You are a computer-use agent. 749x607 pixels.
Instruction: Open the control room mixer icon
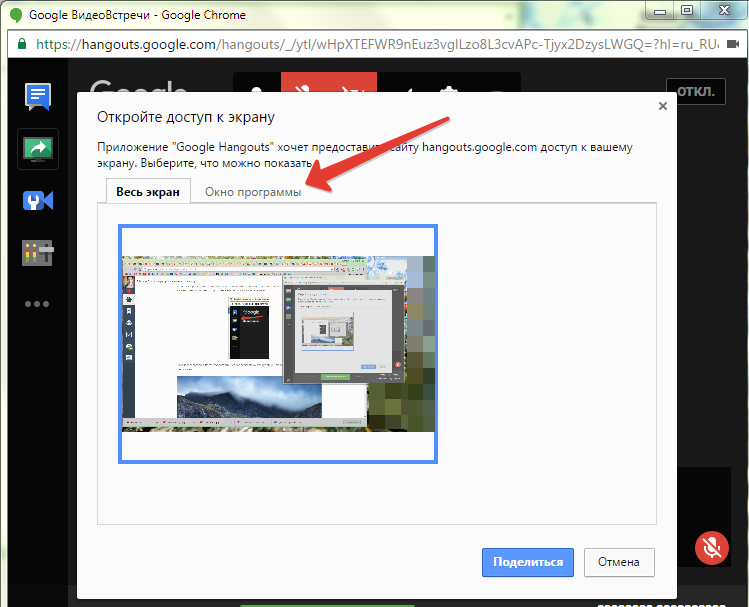pos(38,253)
